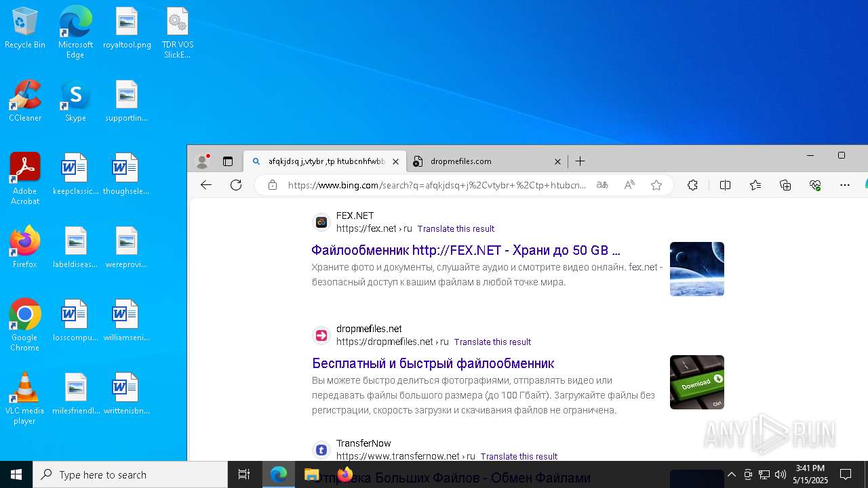Click translate page icon in address bar
Viewport: 868px width, 488px height.
point(602,185)
